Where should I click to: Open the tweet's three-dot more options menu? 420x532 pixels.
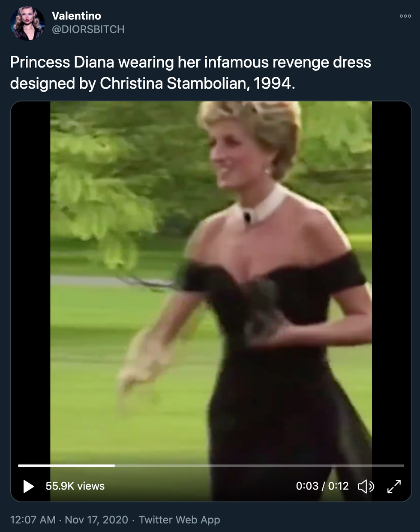coord(405,16)
